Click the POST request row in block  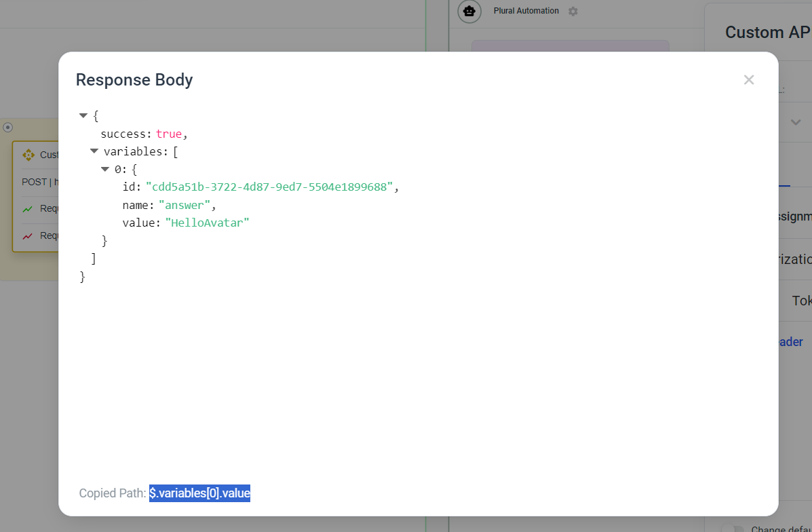(40, 183)
